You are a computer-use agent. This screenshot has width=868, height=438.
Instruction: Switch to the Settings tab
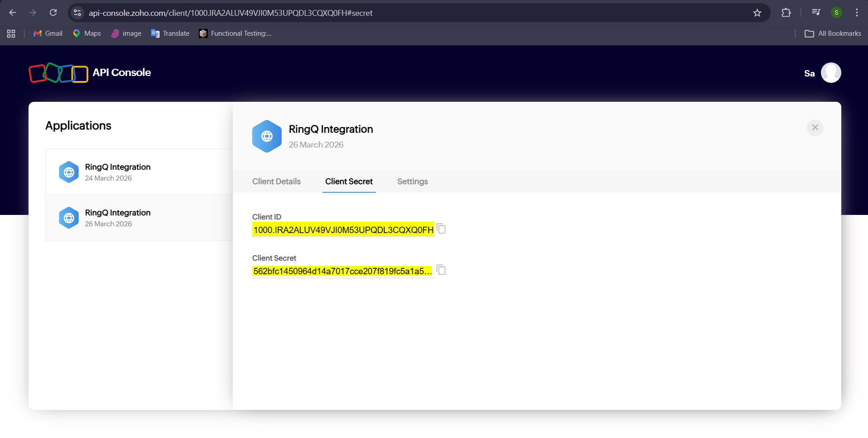coord(412,181)
